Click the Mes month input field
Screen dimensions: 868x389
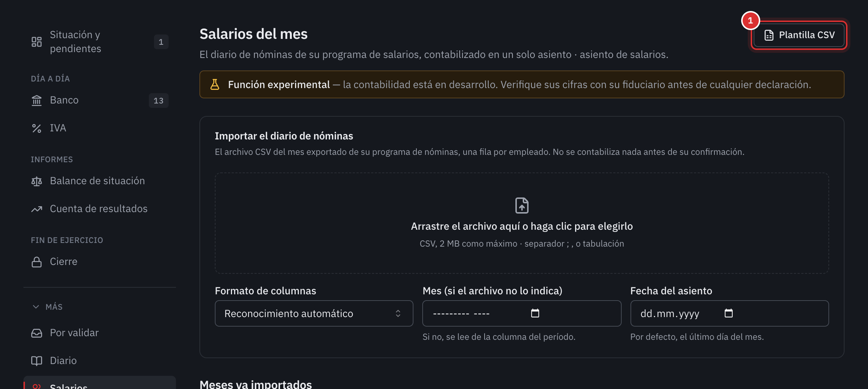click(522, 313)
